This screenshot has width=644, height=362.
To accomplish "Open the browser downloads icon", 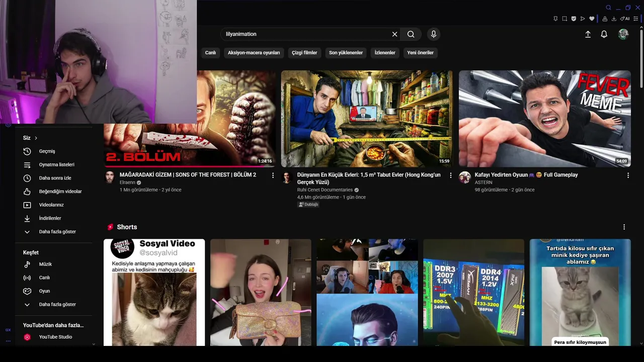I will click(x=614, y=19).
